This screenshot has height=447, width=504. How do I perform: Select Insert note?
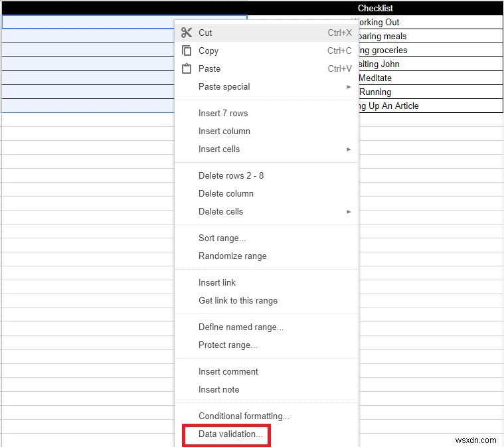point(266,389)
